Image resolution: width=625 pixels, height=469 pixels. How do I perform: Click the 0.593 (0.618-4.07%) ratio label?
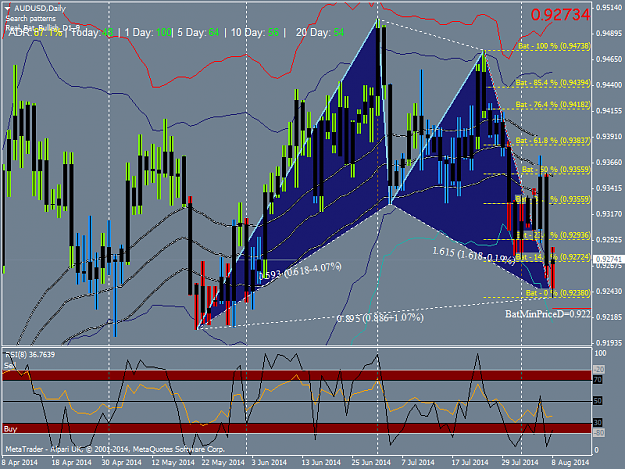coord(300,271)
